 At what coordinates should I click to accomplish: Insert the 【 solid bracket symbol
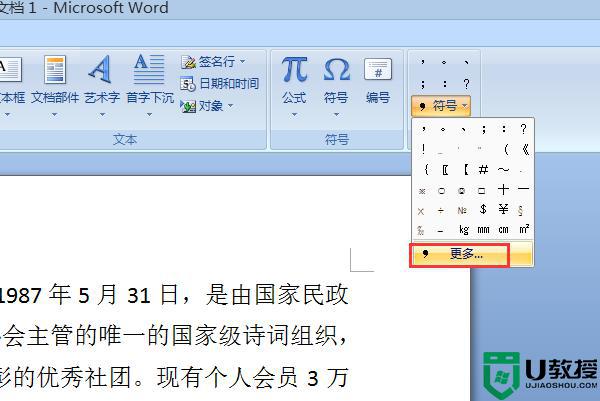pyautogui.click(x=465, y=169)
